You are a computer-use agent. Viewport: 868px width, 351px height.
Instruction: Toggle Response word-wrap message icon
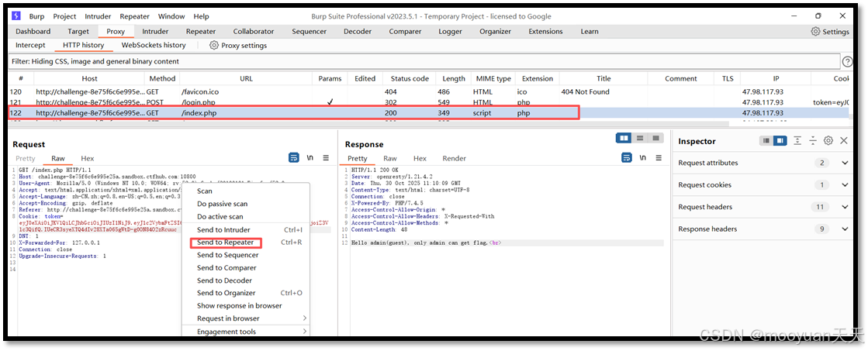pos(626,157)
